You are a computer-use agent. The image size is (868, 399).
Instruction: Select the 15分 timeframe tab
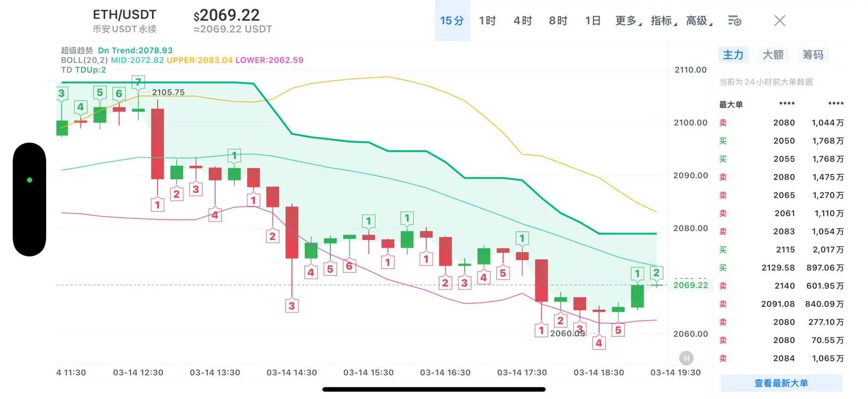tap(452, 21)
